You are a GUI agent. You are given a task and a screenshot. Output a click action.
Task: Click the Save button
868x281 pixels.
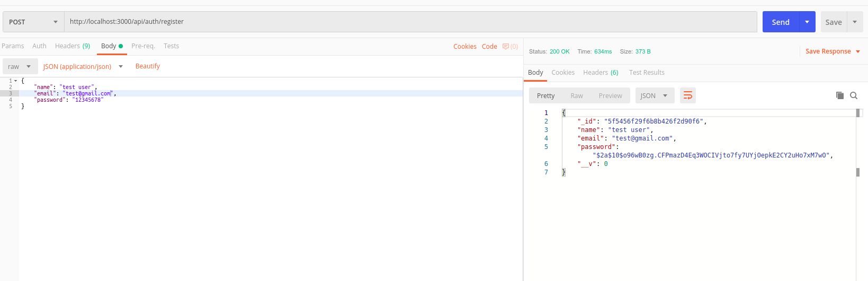click(x=834, y=22)
